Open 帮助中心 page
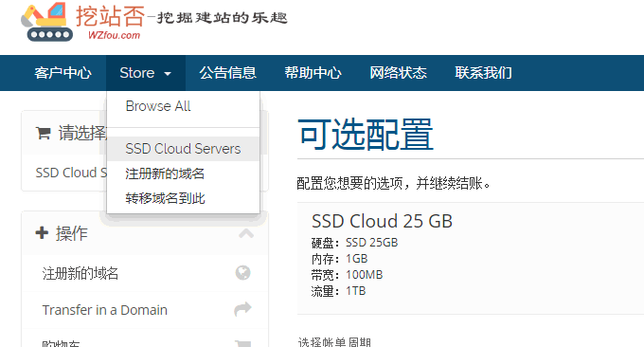Viewport: 644px width, 347px height. tap(313, 73)
